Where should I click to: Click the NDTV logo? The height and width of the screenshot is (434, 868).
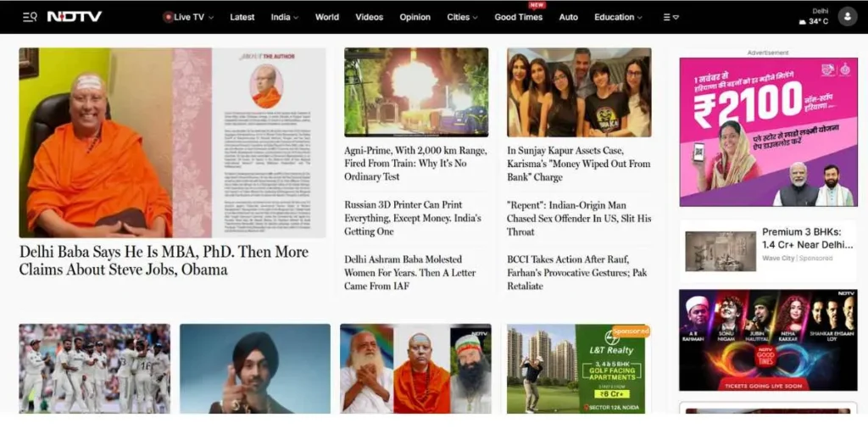(74, 17)
